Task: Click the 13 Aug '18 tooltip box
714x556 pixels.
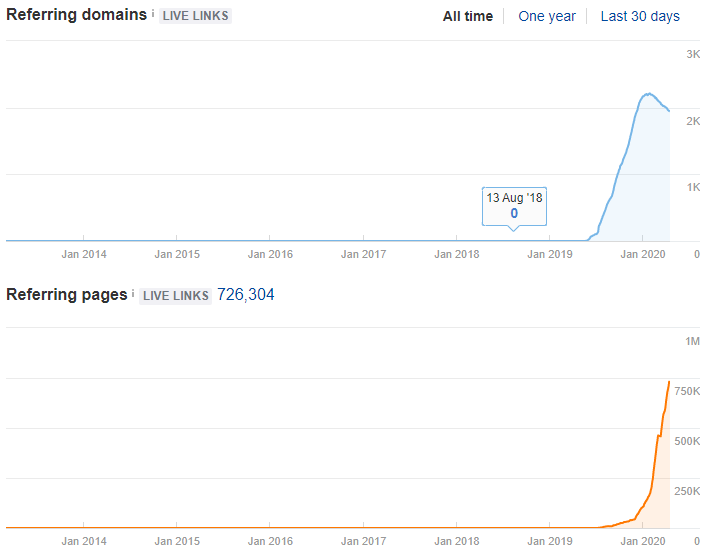Action: (x=514, y=205)
